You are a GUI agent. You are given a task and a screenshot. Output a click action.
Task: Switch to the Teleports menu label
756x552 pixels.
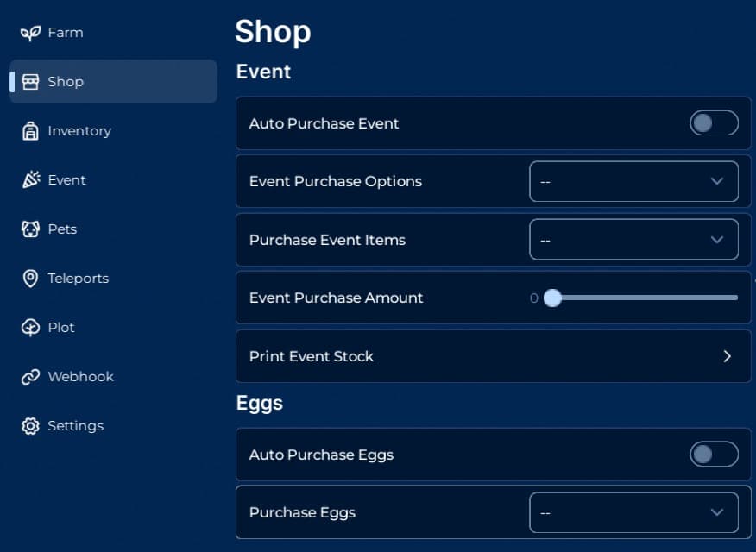point(79,279)
